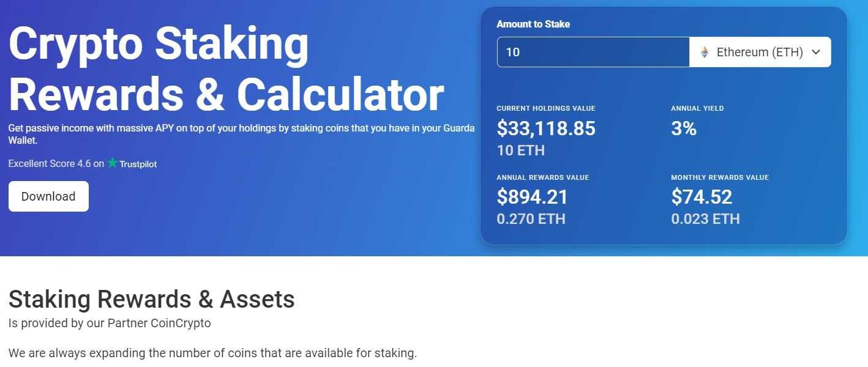Click the Crypto Staking Rewards & Calculator heading
Image resolution: width=868 pixels, height=367 pixels.
[226, 69]
